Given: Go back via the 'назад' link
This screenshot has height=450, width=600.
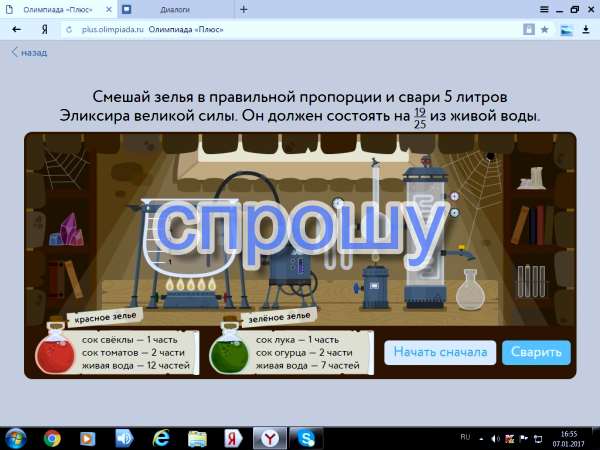Looking at the screenshot, I should 29,52.
